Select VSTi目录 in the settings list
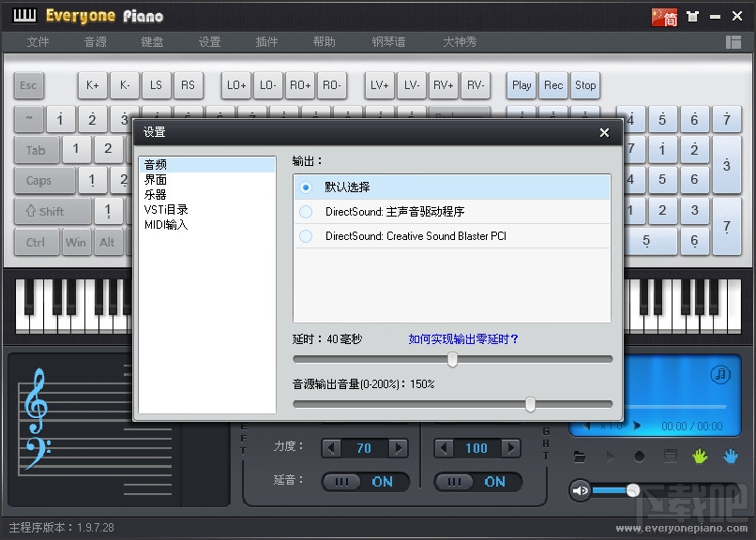The height and width of the screenshot is (540, 756). [166, 210]
